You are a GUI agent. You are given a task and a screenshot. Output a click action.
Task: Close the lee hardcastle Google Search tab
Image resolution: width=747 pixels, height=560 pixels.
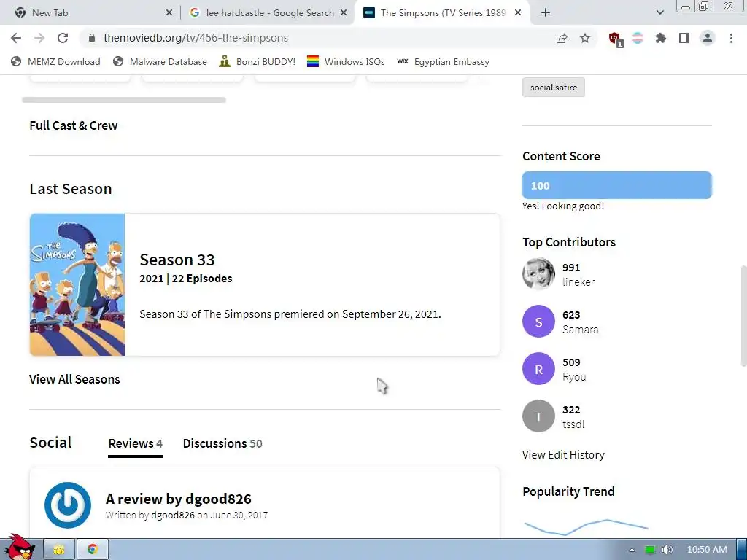click(344, 13)
